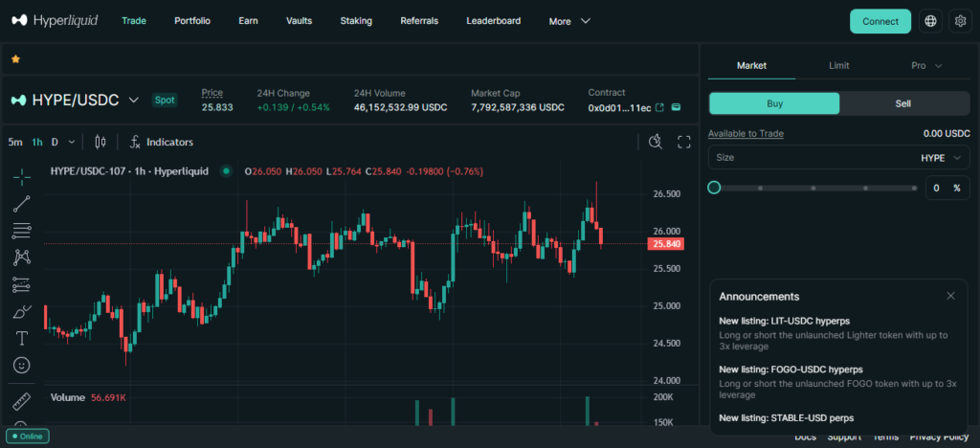980x448 pixels.
Task: Select the Text annotation tool
Action: coord(21,339)
